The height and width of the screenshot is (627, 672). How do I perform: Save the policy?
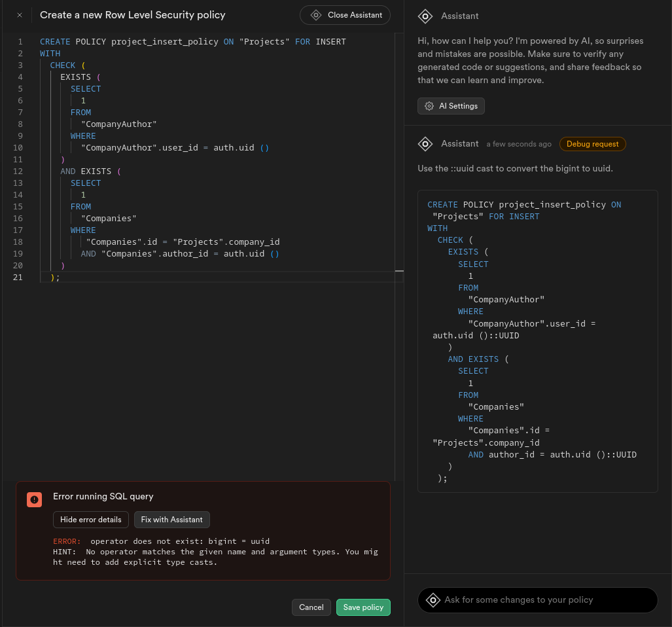[363, 607]
